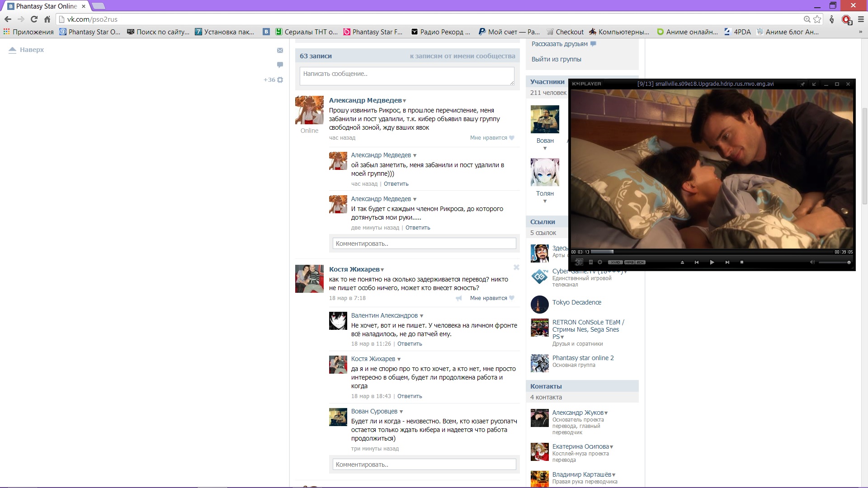Expand dropdown next to Вован Суровцев
This screenshot has width=868, height=488.
401,412
